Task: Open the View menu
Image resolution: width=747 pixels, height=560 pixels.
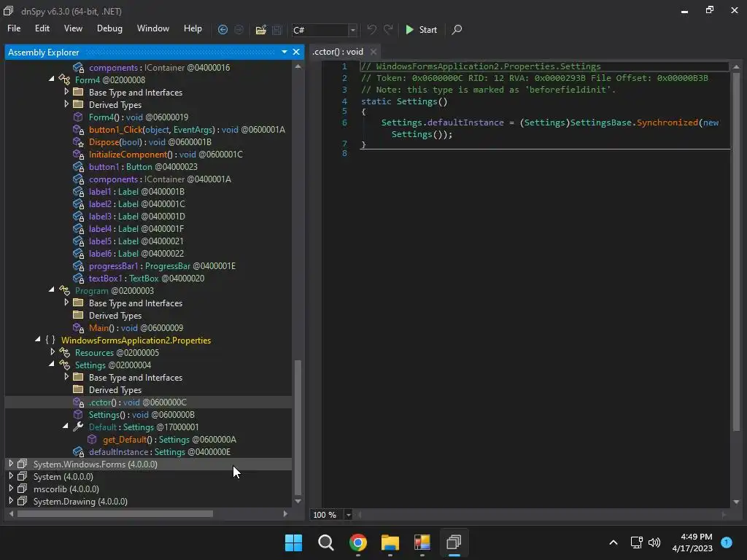Action: [x=73, y=28]
